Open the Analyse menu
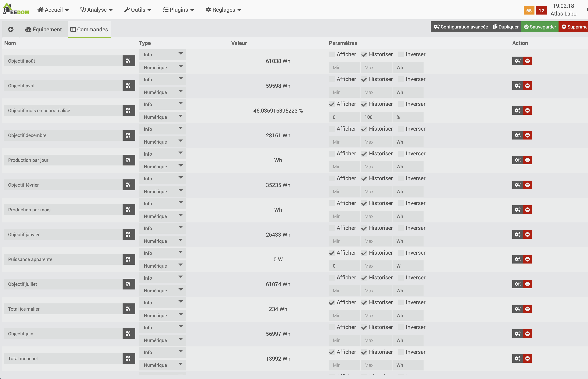 click(96, 10)
